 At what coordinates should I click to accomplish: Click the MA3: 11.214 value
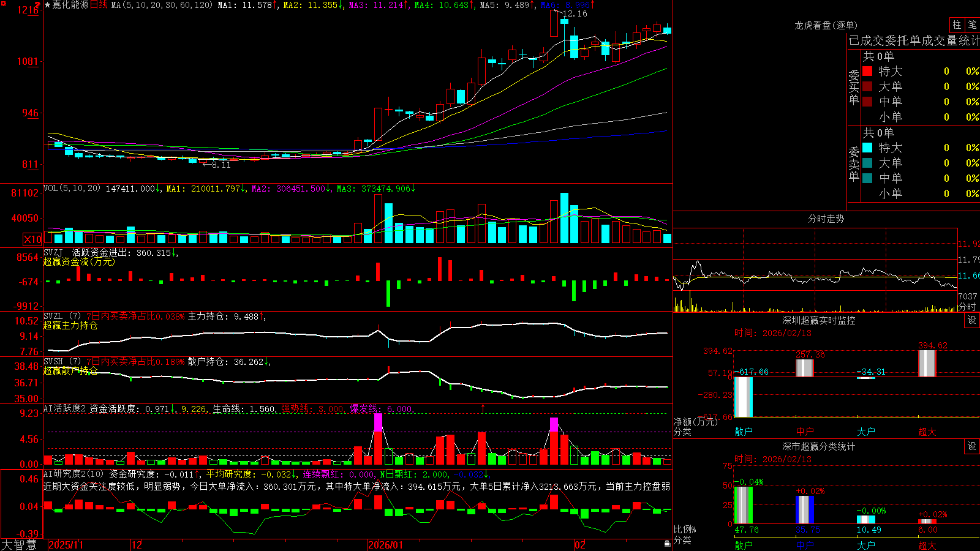coord(376,5)
